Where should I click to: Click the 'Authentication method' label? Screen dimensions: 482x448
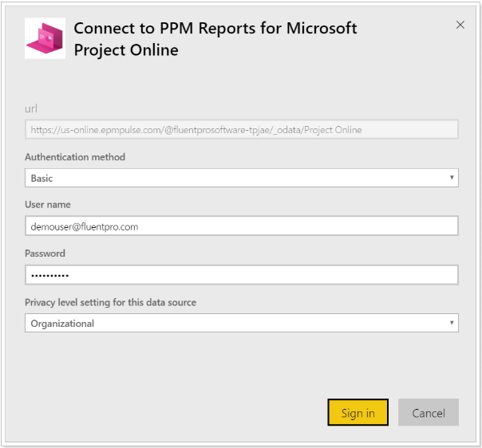75,157
